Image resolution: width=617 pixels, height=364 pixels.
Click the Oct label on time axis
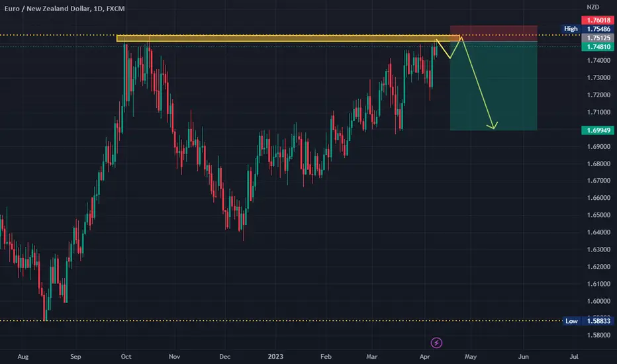pos(126,357)
